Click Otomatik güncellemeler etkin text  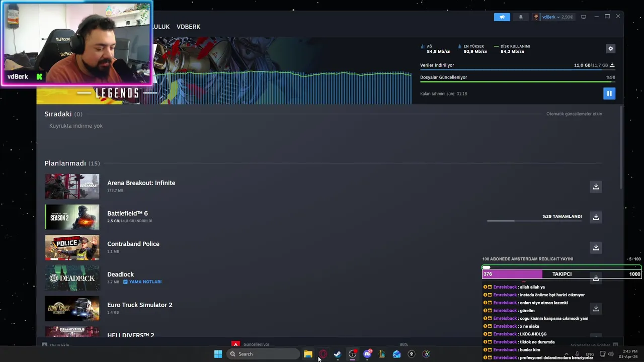574,114
